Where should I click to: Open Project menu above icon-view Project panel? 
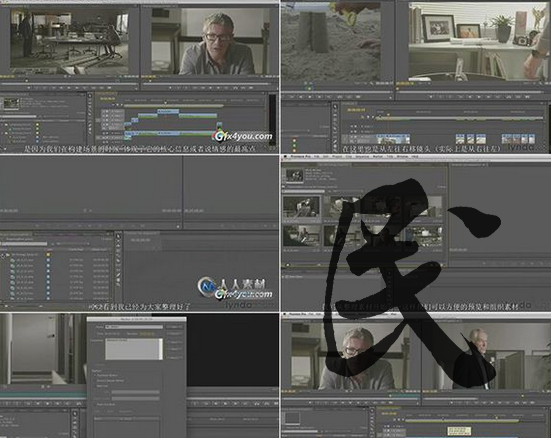(x=337, y=156)
